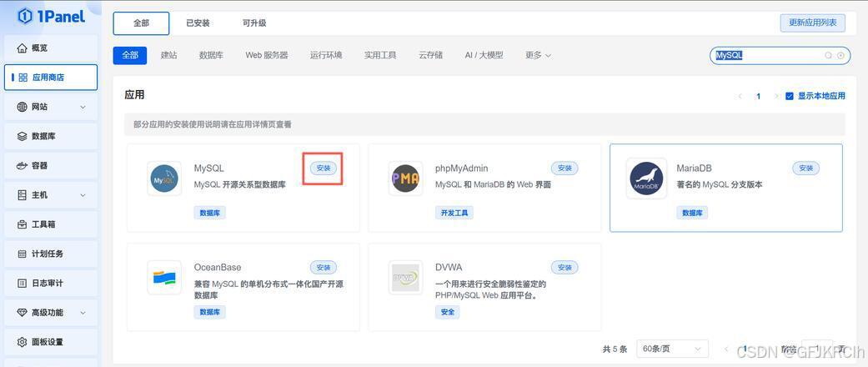
Task: Select the 实用工具 category filter
Action: click(x=380, y=55)
